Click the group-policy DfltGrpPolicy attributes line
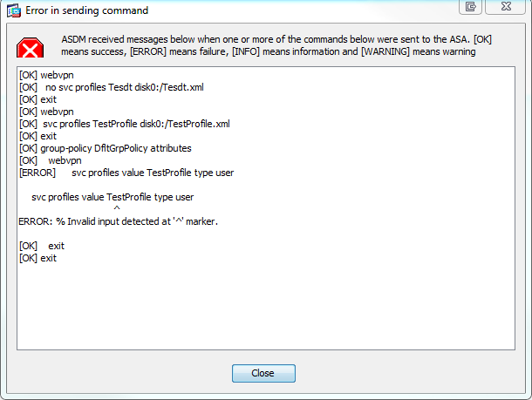 pyautogui.click(x=104, y=149)
